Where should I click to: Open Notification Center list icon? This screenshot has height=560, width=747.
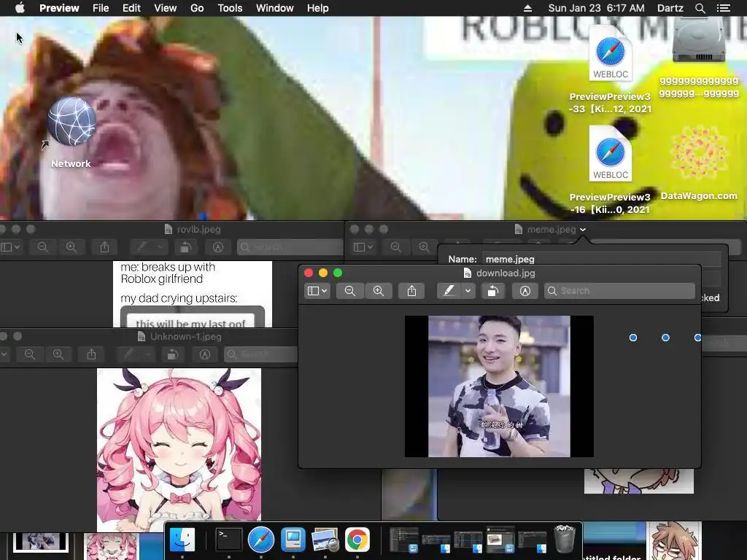pos(724,8)
